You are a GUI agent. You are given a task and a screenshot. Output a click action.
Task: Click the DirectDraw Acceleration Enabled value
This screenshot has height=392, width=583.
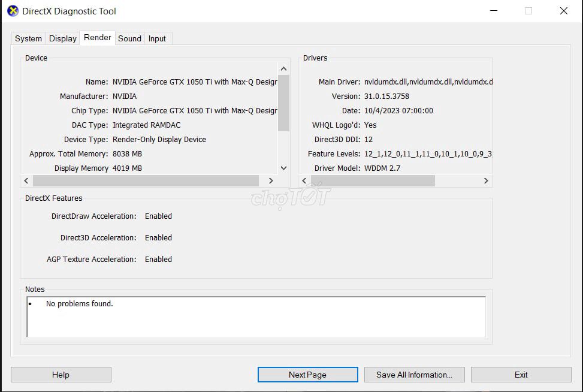[x=158, y=216]
